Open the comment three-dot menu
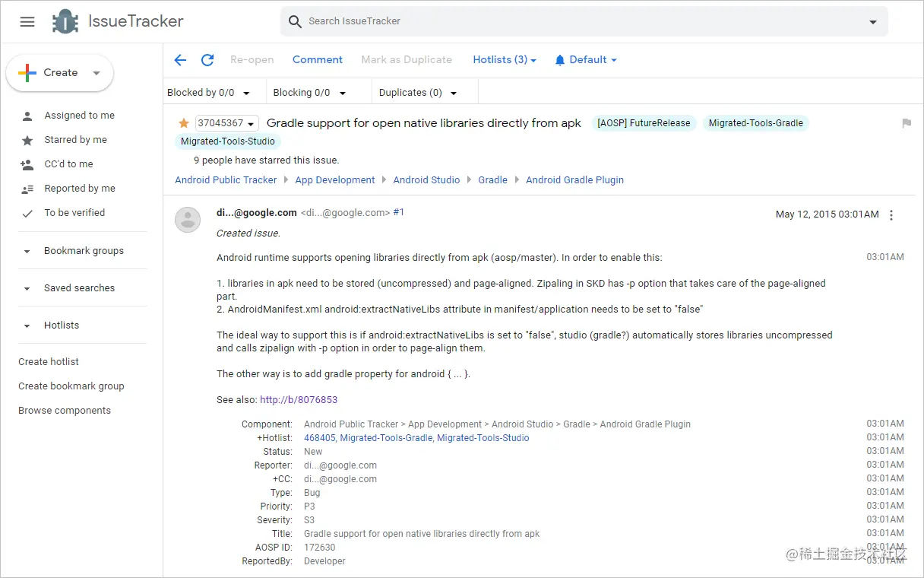 tap(891, 215)
